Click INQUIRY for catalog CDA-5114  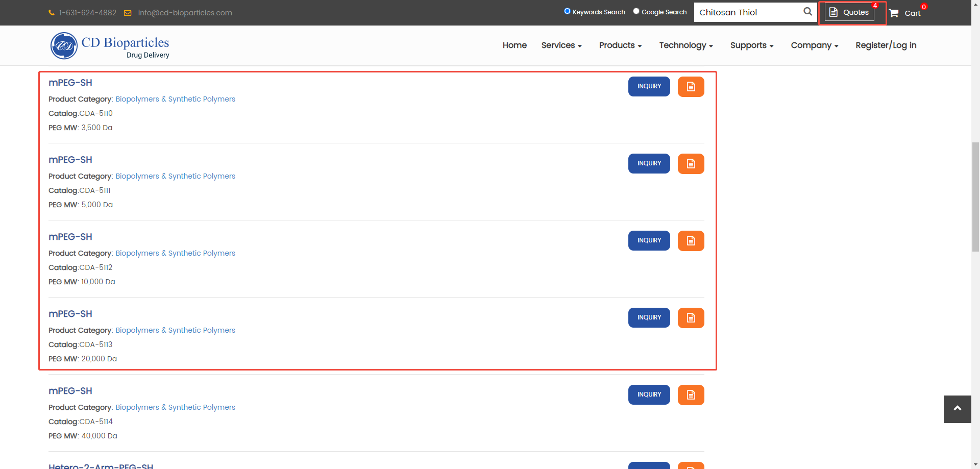point(649,395)
